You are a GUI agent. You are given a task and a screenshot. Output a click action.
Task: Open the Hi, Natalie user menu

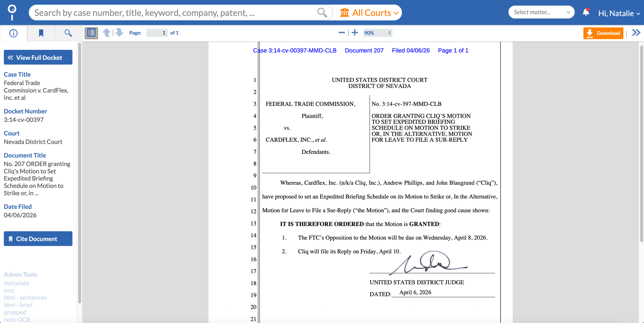(x=619, y=13)
